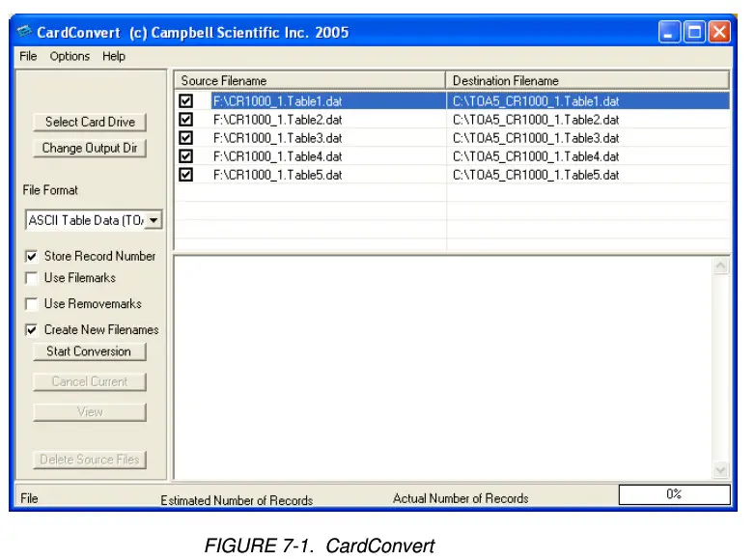The image size is (755, 560).
Task: Toggle the Store Record Number checkbox
Action: point(31,256)
